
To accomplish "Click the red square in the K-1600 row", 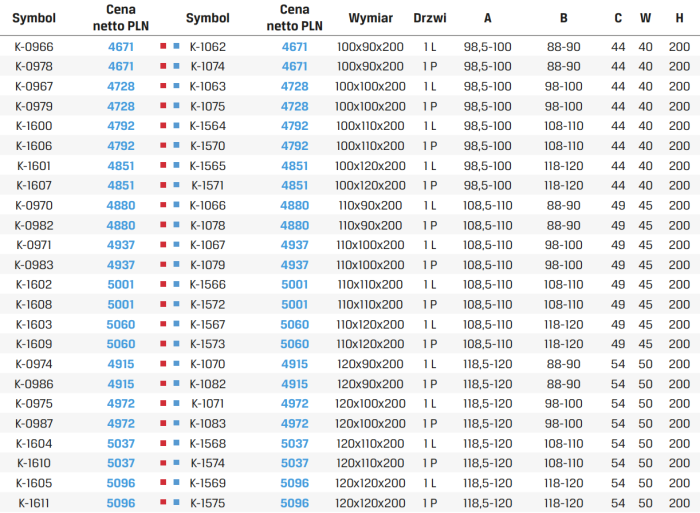I will pos(163,125).
